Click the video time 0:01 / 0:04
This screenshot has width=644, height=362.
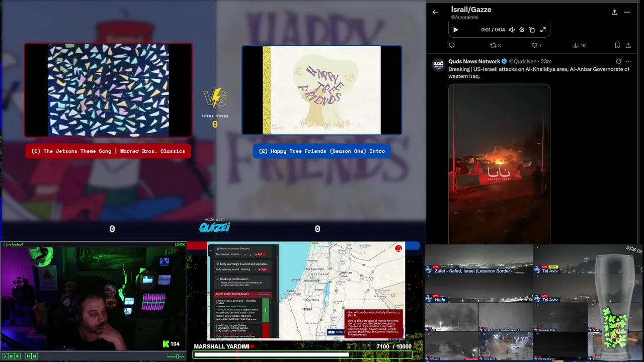pyautogui.click(x=493, y=30)
